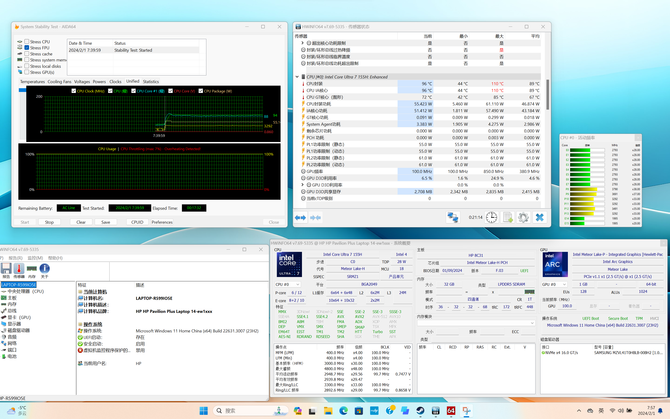The image size is (670, 419).
Task: Open the CPU #0 selector dropdown
Action: (x=288, y=284)
